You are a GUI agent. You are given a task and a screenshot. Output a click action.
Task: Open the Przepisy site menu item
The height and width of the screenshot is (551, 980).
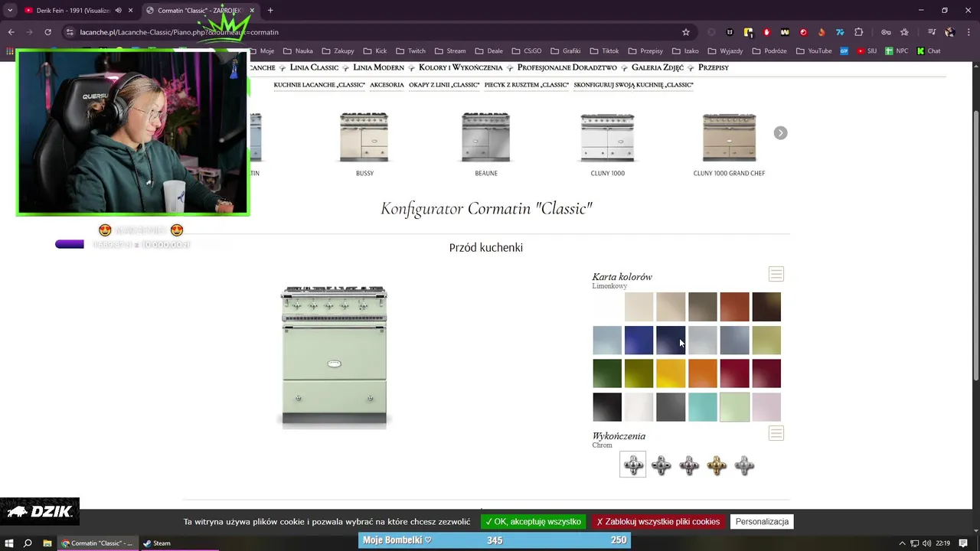[714, 67]
